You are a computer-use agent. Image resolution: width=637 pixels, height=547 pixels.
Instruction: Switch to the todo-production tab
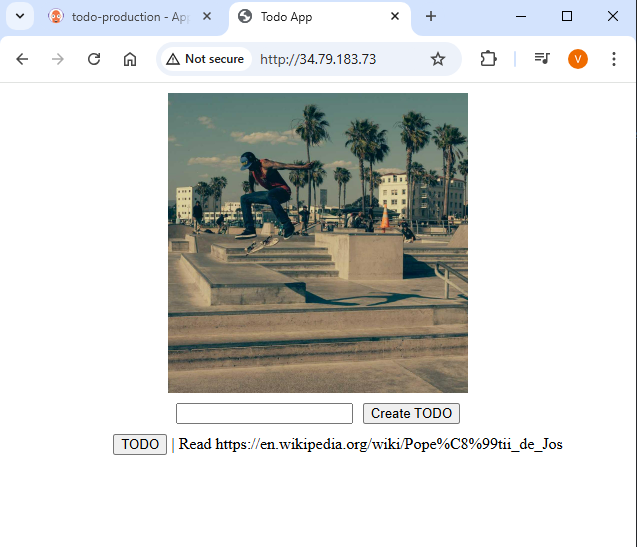[x=129, y=17]
